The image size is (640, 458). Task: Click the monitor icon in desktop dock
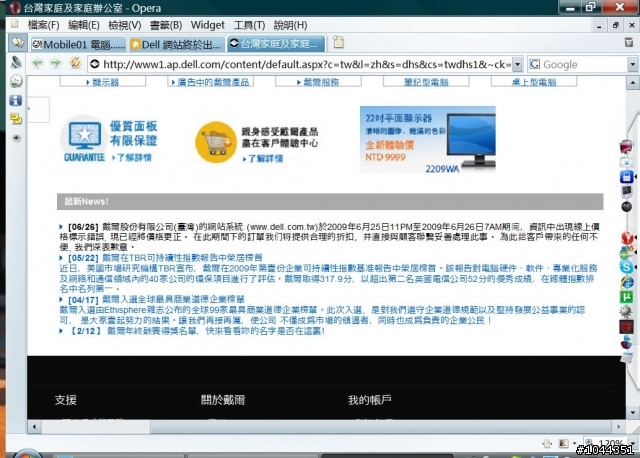click(x=627, y=191)
